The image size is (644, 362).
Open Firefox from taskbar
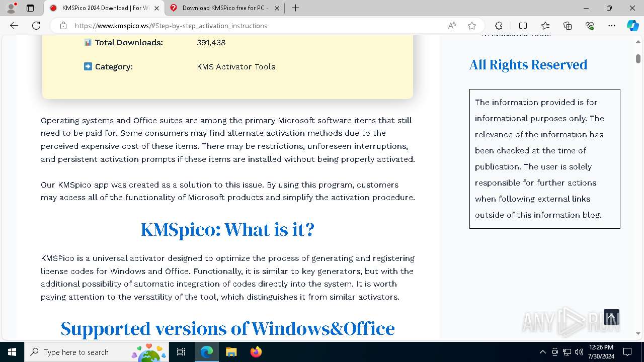tap(256, 352)
